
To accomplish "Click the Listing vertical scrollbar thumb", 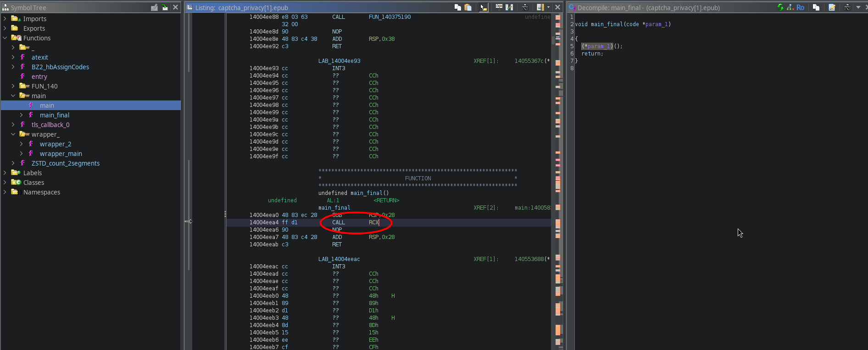I will pos(553,40).
